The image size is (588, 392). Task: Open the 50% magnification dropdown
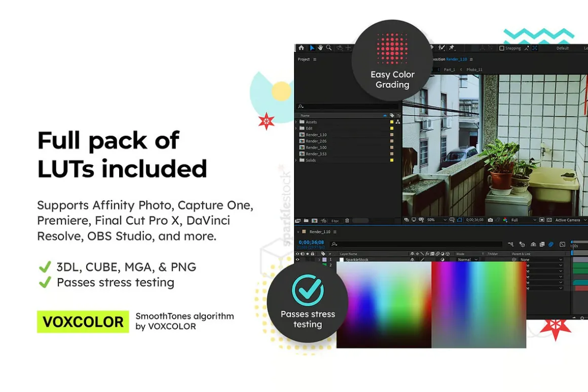pyautogui.click(x=436, y=220)
